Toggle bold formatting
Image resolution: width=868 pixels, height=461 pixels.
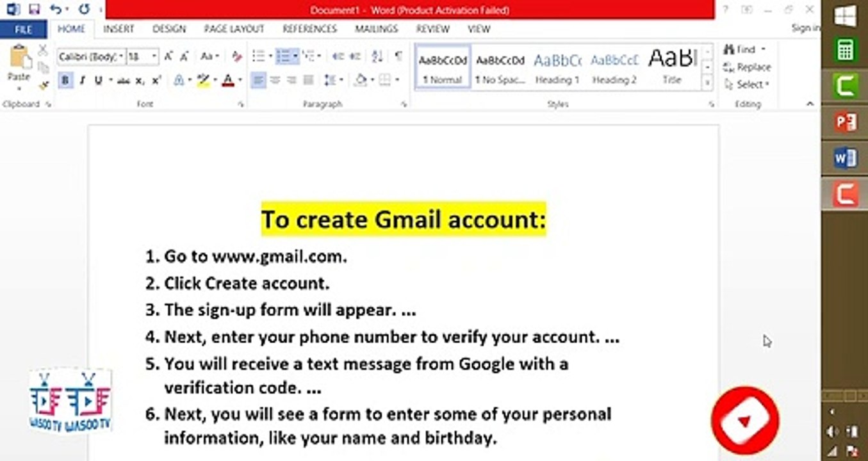[x=65, y=80]
